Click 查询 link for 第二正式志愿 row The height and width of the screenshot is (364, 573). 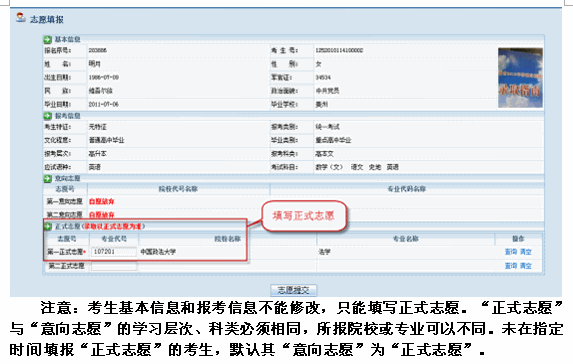(x=511, y=266)
